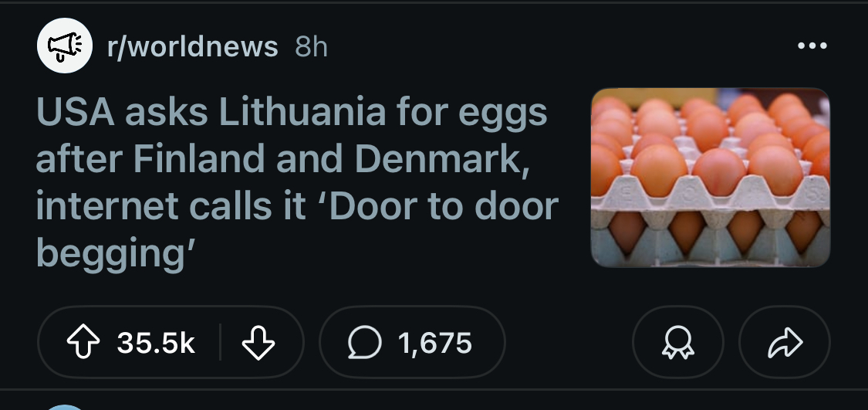Open the 1,675 comments
The height and width of the screenshot is (410, 868).
pyautogui.click(x=435, y=342)
